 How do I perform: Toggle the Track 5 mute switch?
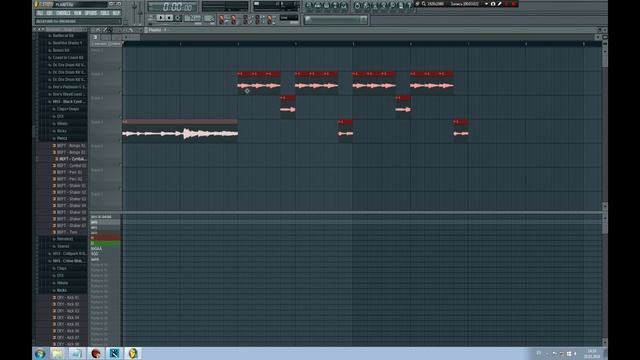tap(120, 164)
